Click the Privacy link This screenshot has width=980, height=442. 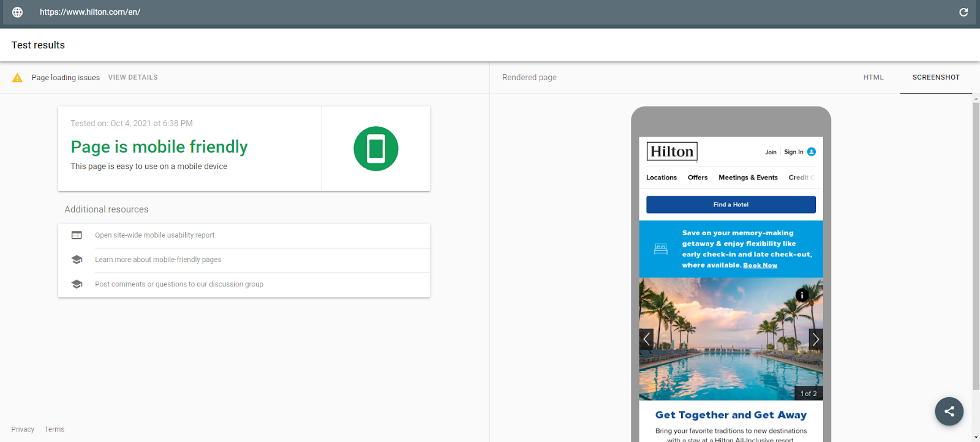click(23, 429)
